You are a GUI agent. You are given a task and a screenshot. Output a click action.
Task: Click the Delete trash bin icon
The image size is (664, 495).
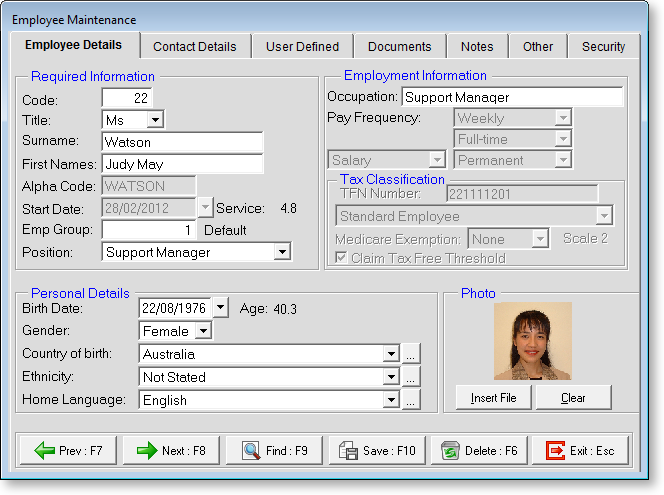click(450, 451)
